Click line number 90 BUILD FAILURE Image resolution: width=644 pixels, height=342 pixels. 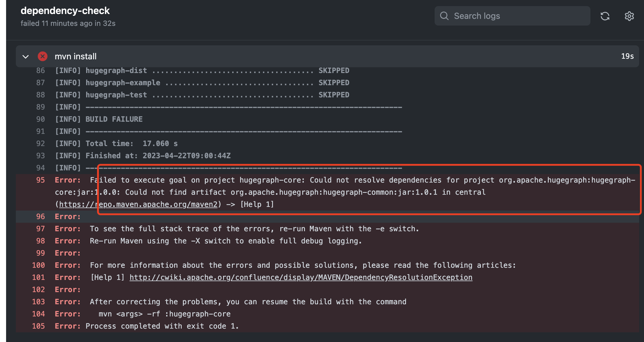(40, 119)
